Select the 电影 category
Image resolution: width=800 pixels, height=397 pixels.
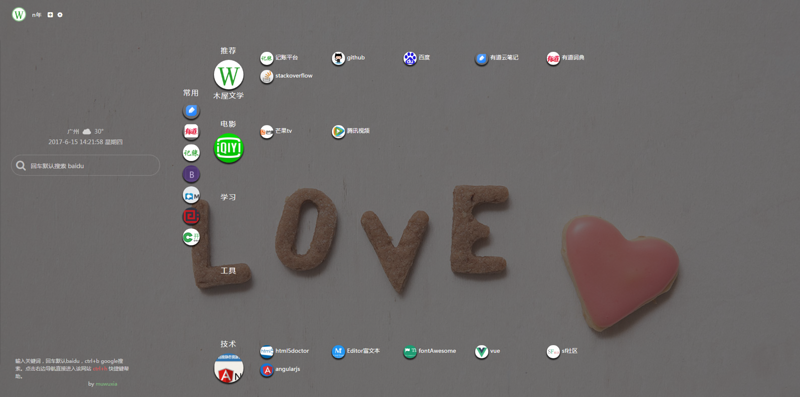229,124
